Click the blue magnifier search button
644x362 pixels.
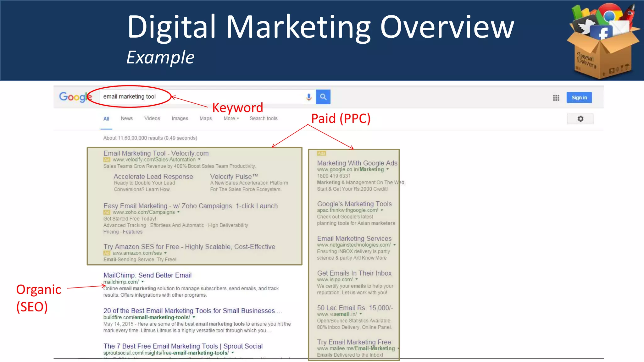click(x=323, y=97)
